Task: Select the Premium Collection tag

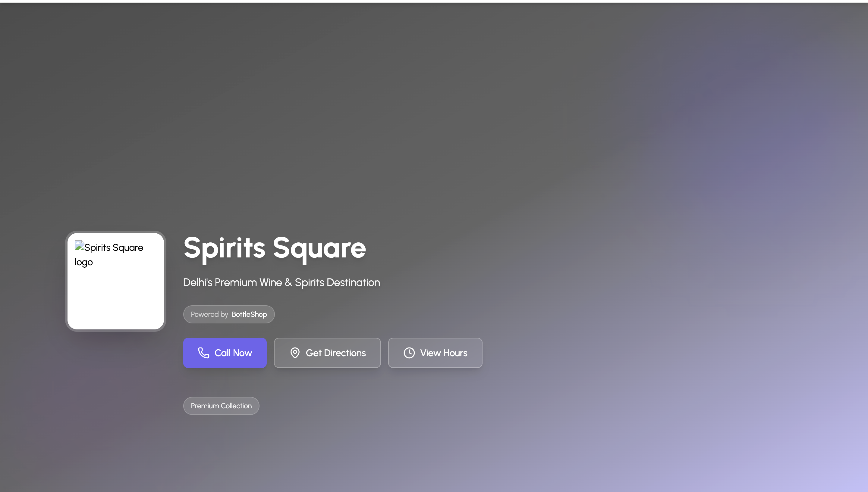Action: click(221, 406)
